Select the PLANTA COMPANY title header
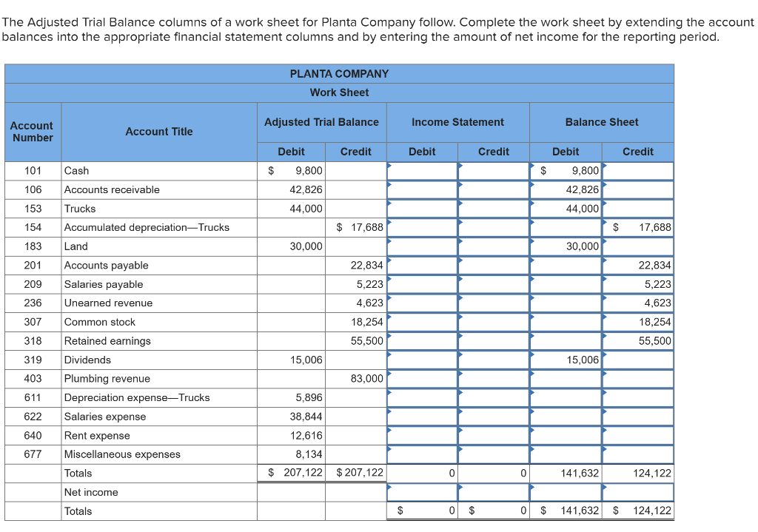Image resolution: width=758 pixels, height=532 pixels. pos(339,73)
